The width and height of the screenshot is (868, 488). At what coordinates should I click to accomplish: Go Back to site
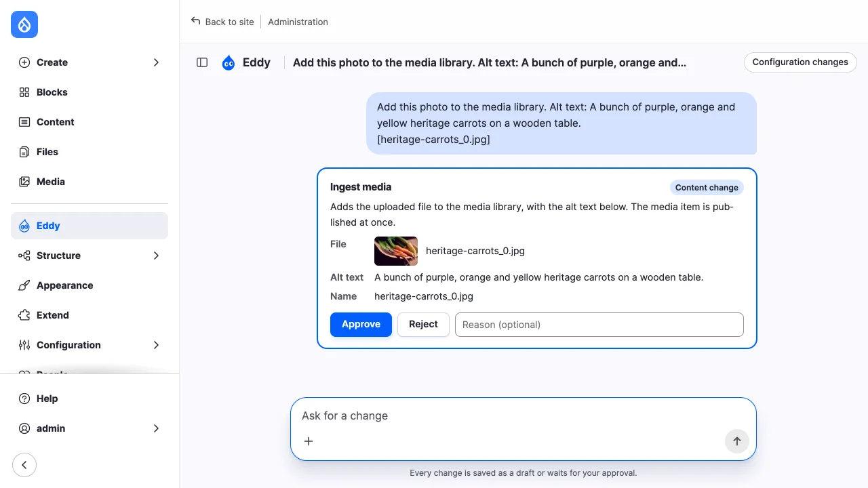tap(222, 22)
